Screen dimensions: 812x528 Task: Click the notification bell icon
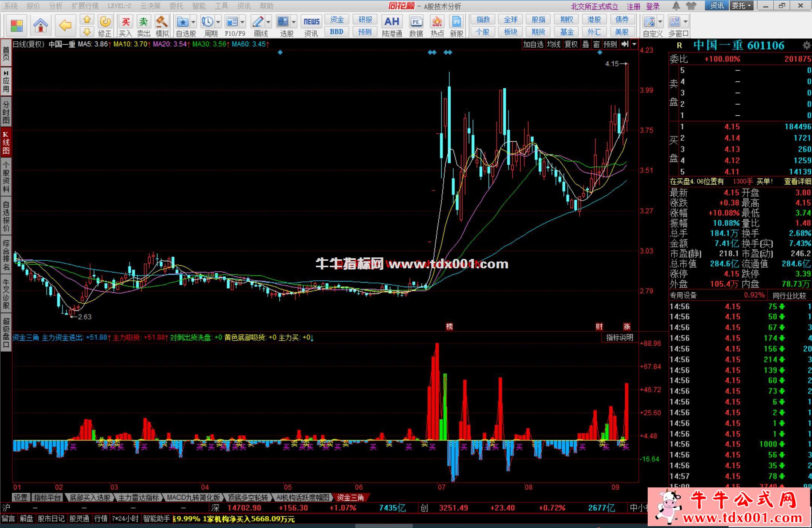(x=676, y=6)
